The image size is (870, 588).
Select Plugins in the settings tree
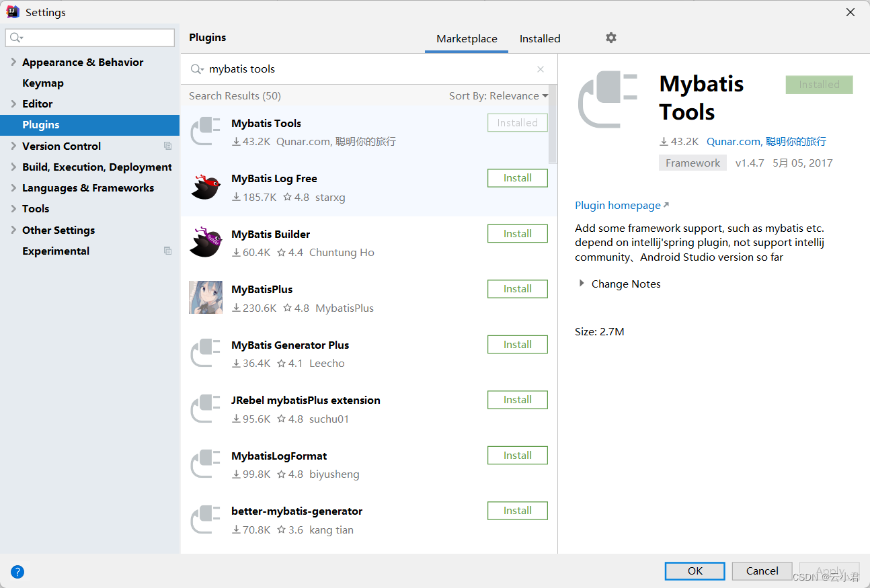89,125
